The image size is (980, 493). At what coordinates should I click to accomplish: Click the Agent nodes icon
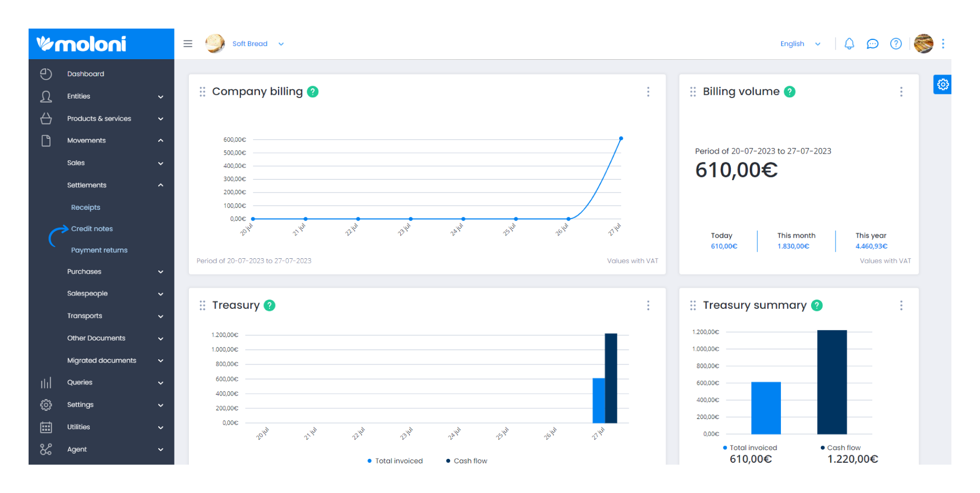[46, 449]
